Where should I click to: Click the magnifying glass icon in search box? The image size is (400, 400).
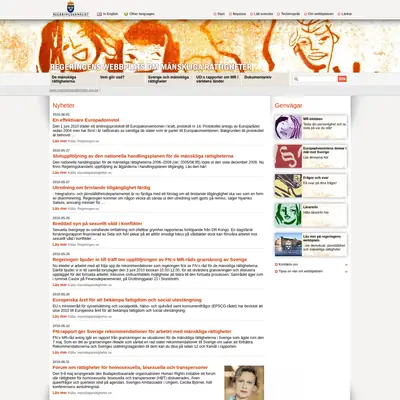296,79
